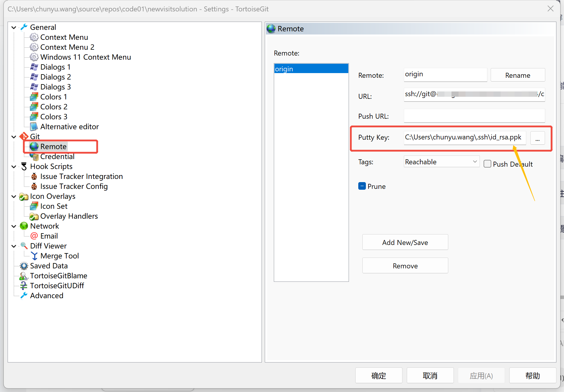Click the Overlay Handlers folder icon
The image size is (564, 392).
34,216
